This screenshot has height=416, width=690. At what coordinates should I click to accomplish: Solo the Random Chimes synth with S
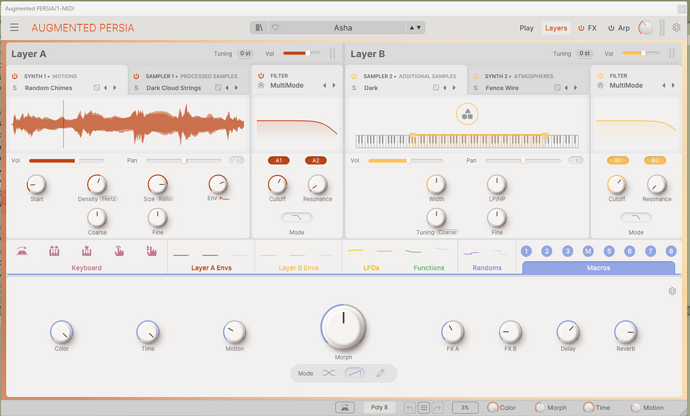pyautogui.click(x=15, y=88)
